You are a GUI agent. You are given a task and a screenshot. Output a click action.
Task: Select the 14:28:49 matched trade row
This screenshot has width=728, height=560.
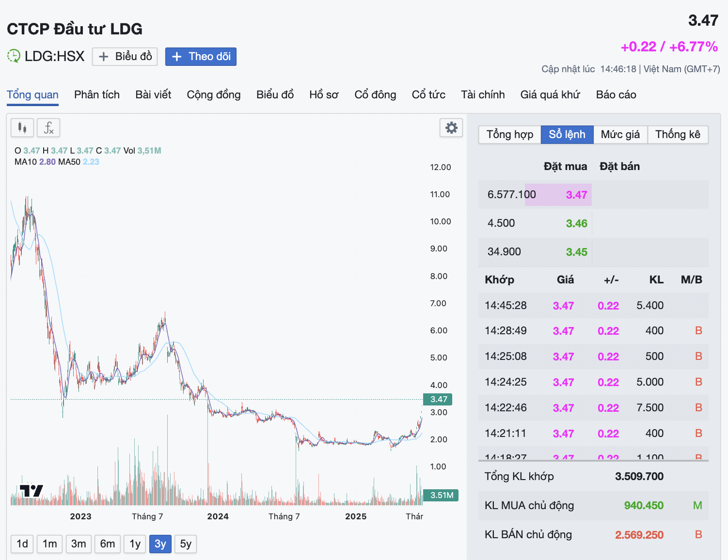[593, 331]
